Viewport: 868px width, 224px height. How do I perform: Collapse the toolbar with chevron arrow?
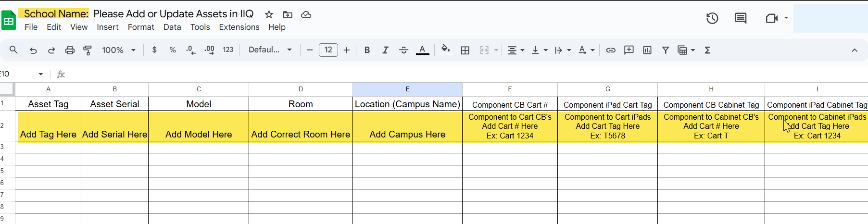[x=855, y=50]
